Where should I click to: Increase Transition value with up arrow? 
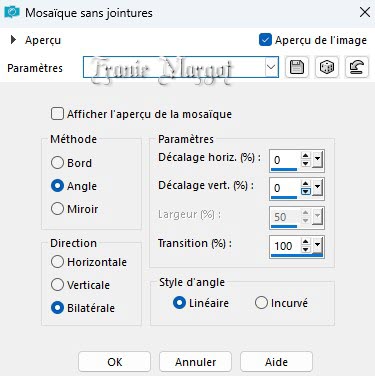[306, 242]
